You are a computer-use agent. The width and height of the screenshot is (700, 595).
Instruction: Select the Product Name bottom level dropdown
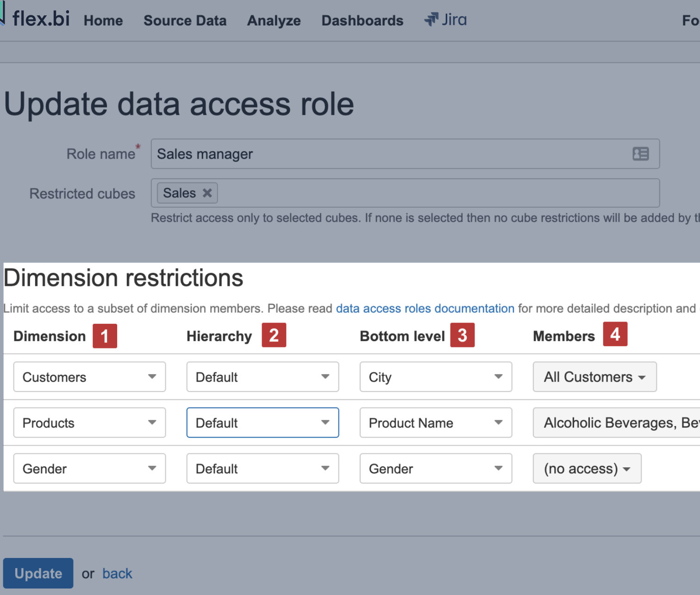pyautogui.click(x=436, y=423)
